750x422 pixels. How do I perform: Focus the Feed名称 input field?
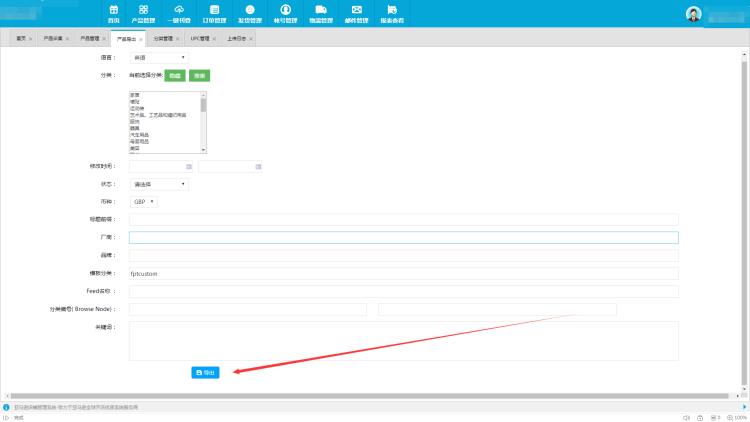(x=404, y=291)
